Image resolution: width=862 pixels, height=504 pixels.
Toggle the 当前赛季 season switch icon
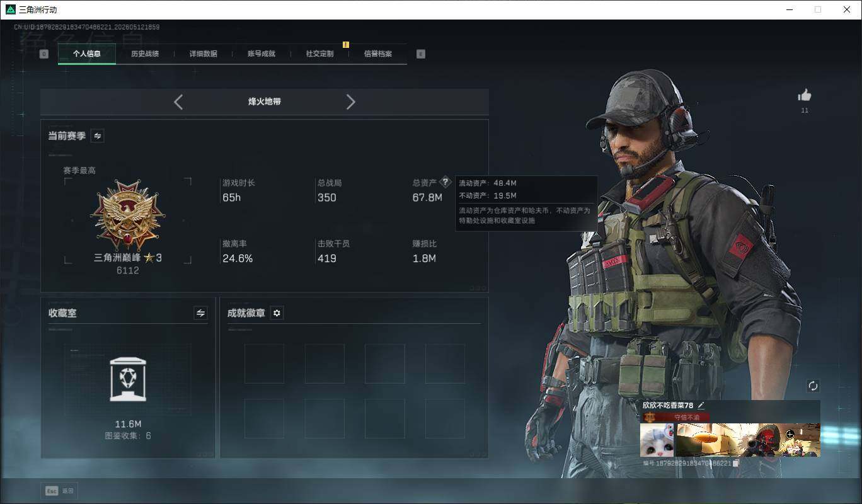coord(98,135)
